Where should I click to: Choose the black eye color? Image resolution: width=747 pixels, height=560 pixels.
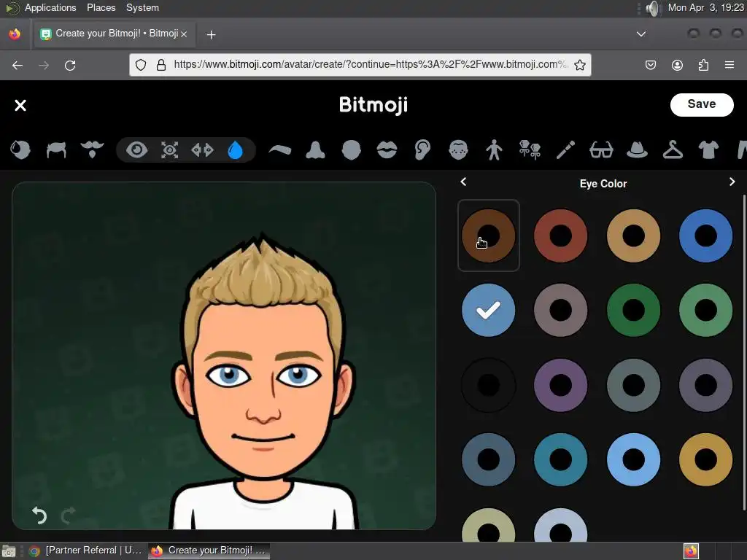click(x=488, y=385)
